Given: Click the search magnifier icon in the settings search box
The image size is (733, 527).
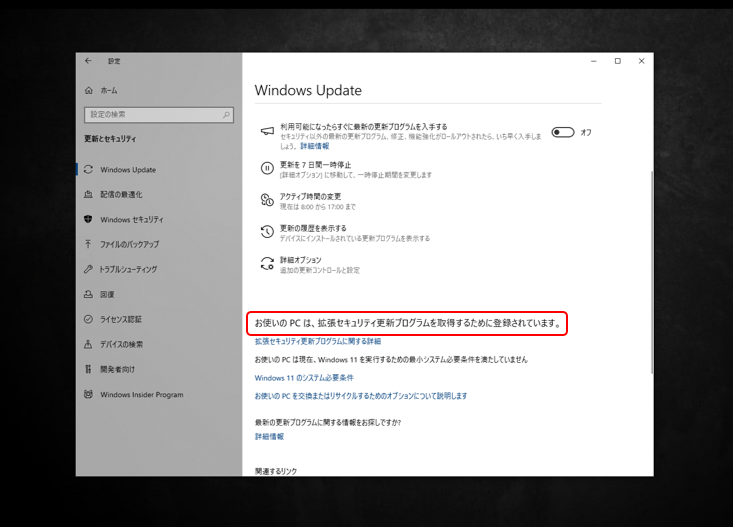Looking at the screenshot, I should [227, 115].
